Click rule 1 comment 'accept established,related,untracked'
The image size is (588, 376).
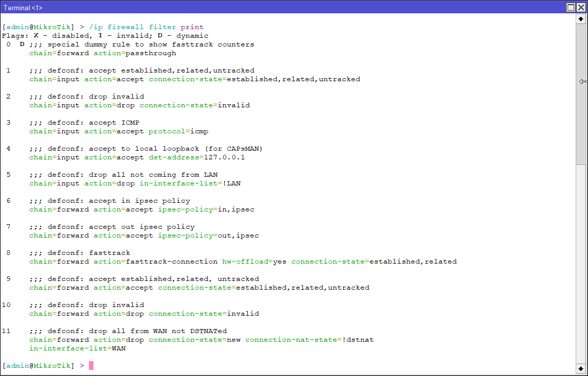[171, 70]
